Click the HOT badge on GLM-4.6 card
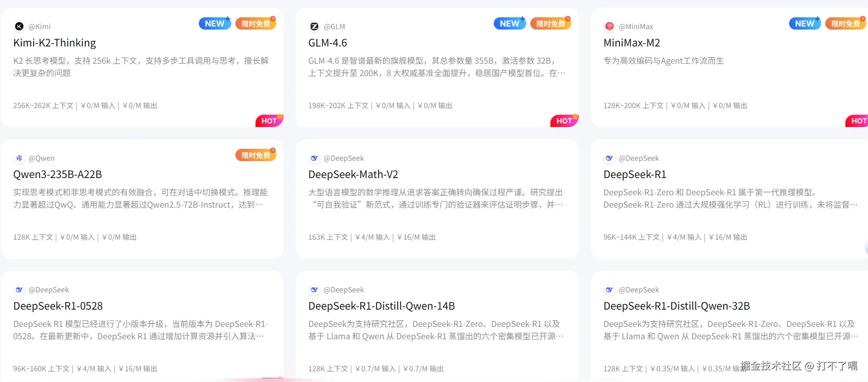The width and height of the screenshot is (868, 382). pyautogui.click(x=564, y=120)
